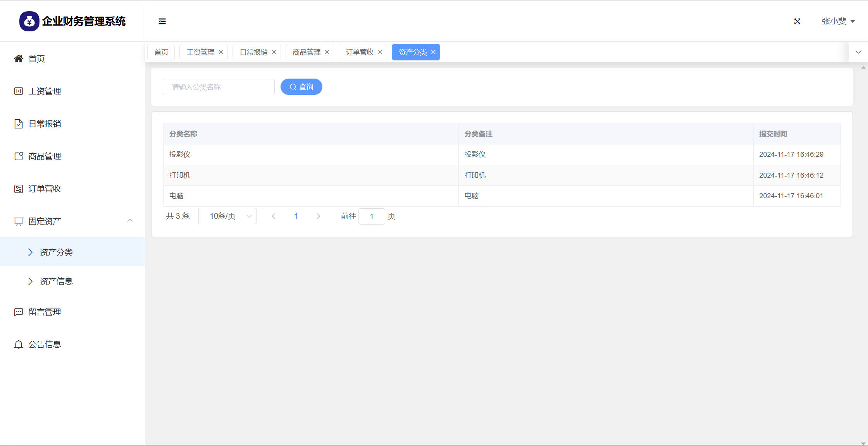Screen dimensions: 868x446
Task: Click the 订单营收 sidebar icon
Action: click(x=19, y=189)
